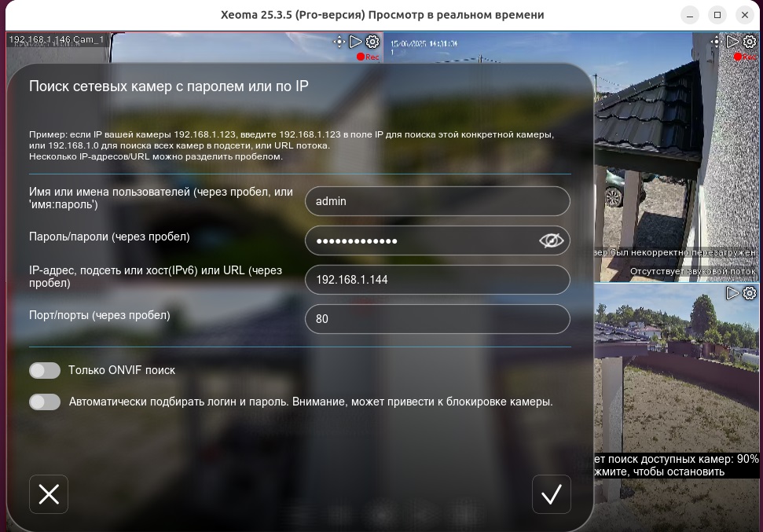
Task: Click the port field containing 80
Action: [437, 319]
